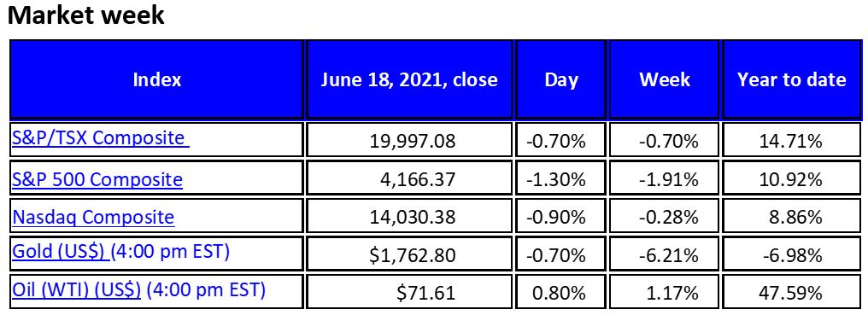868x315 pixels.
Task: Select the 4,166.37 closing value cell
Action: click(x=409, y=178)
